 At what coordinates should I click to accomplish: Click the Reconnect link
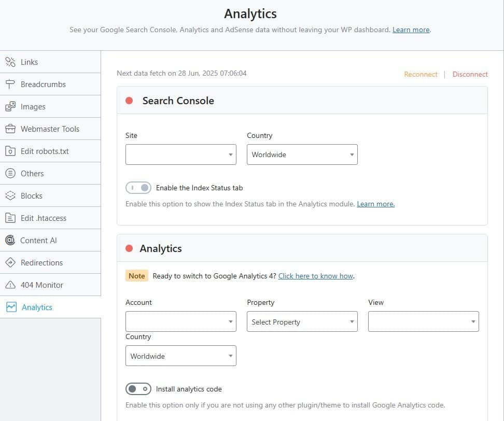tap(421, 74)
